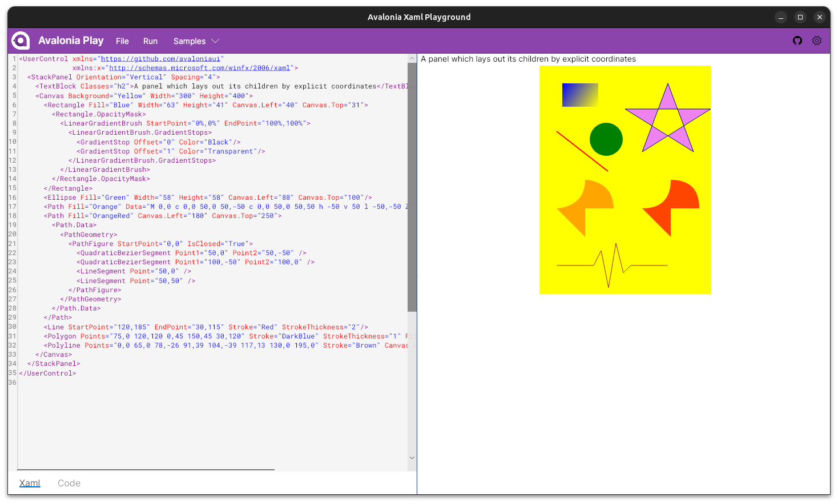Click the Path Fill="OrangeRed" code line
Screen dimensions: 838x504
tap(163, 216)
